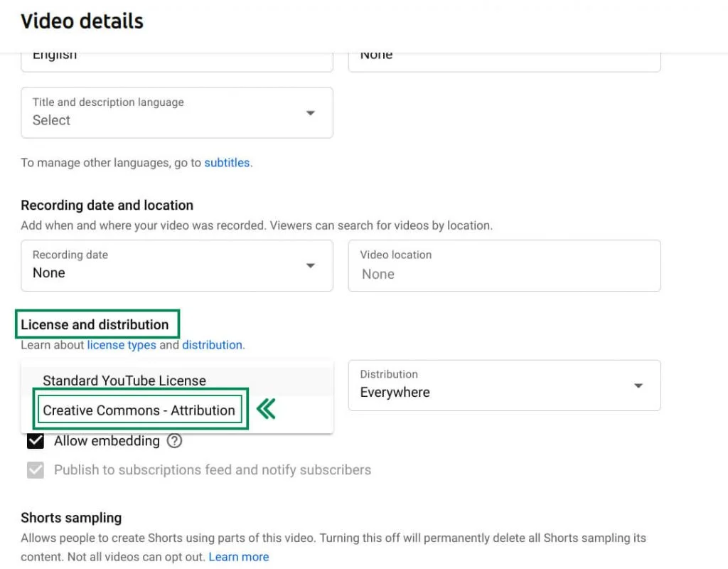This screenshot has width=728, height=569.
Task: Click the Video location input field
Action: [504, 265]
